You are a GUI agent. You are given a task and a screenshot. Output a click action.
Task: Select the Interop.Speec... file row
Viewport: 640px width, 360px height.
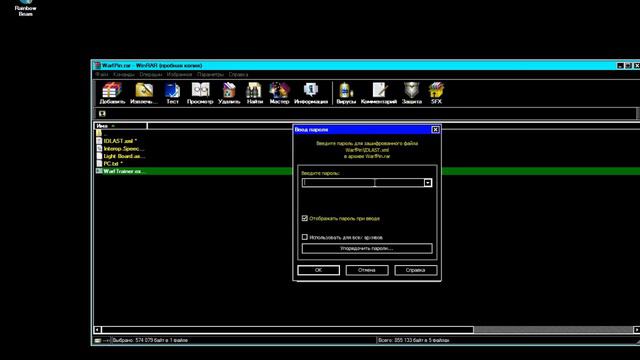(120, 149)
